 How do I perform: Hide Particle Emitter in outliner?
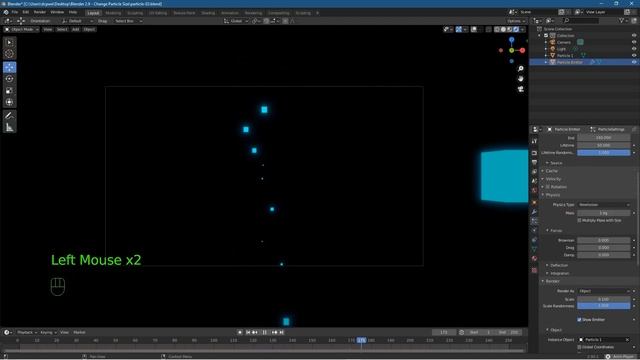coord(634,62)
